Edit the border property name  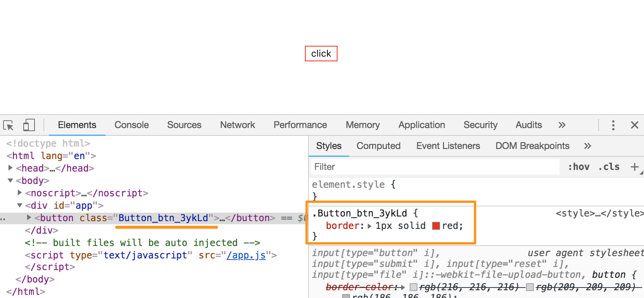pos(343,226)
